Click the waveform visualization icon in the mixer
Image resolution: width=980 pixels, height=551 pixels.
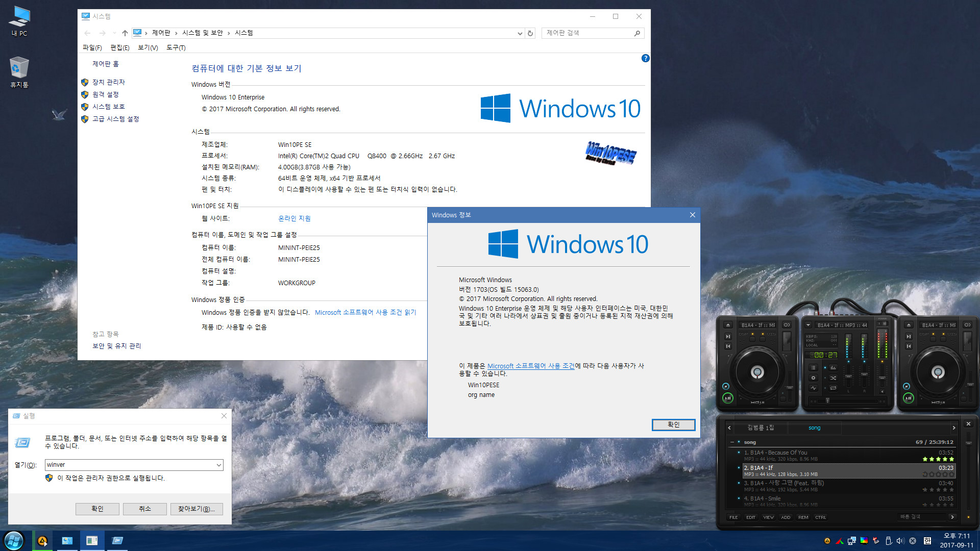pos(813,388)
